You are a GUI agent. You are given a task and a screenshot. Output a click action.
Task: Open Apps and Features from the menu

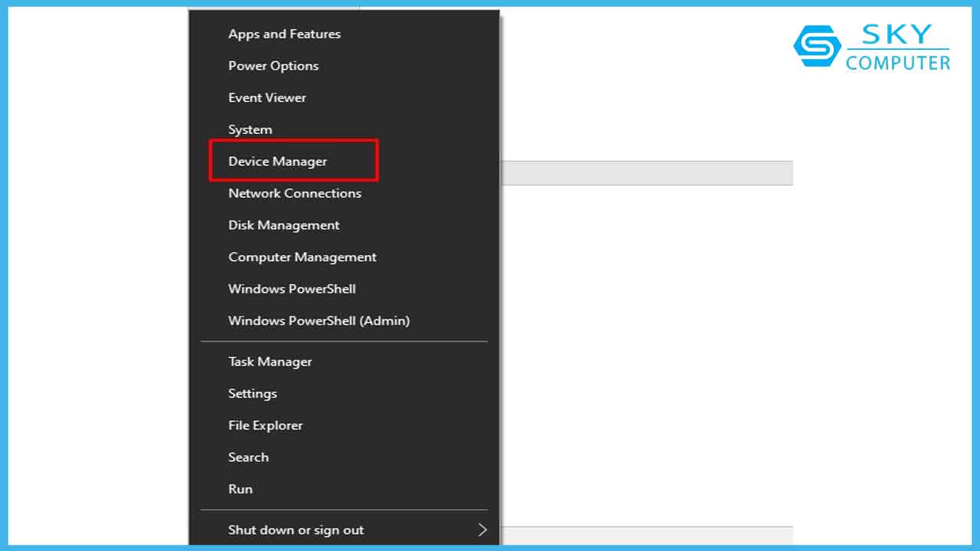(x=284, y=34)
